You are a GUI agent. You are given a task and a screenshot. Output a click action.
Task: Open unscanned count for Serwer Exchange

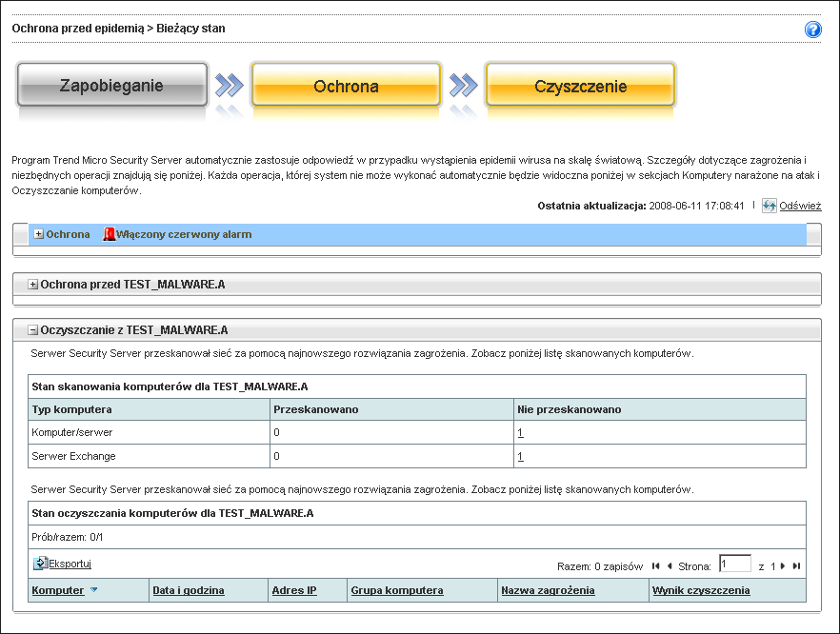click(520, 456)
